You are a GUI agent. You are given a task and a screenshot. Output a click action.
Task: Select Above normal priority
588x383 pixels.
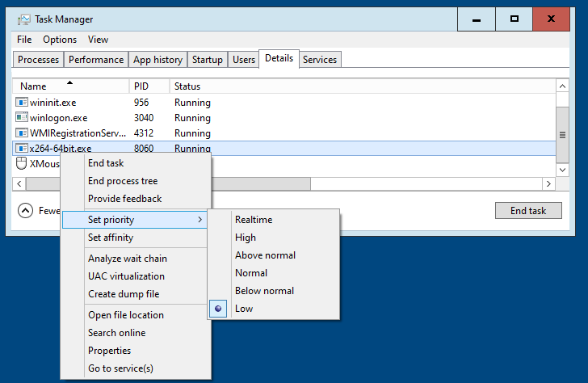click(x=265, y=255)
